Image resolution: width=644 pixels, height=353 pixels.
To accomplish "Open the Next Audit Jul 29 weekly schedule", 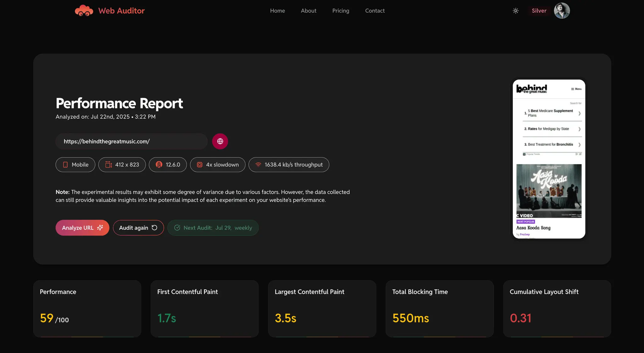I will click(x=213, y=228).
